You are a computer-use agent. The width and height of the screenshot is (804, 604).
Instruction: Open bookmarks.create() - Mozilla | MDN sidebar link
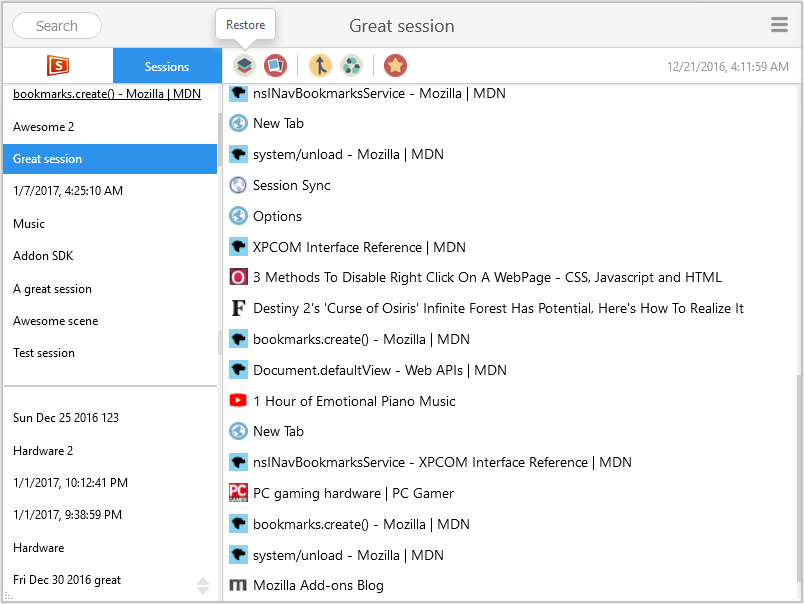(x=107, y=94)
